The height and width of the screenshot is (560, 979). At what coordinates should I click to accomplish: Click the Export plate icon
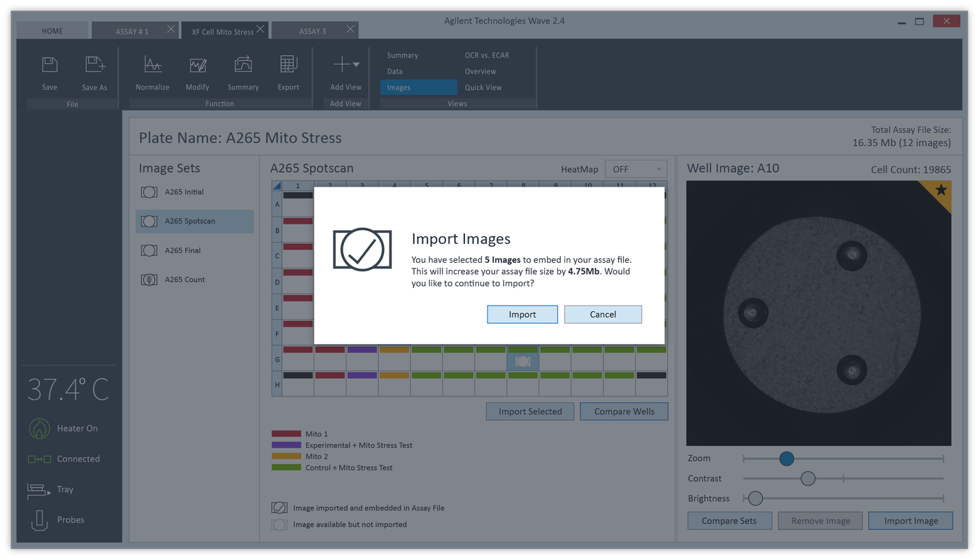pos(288,70)
